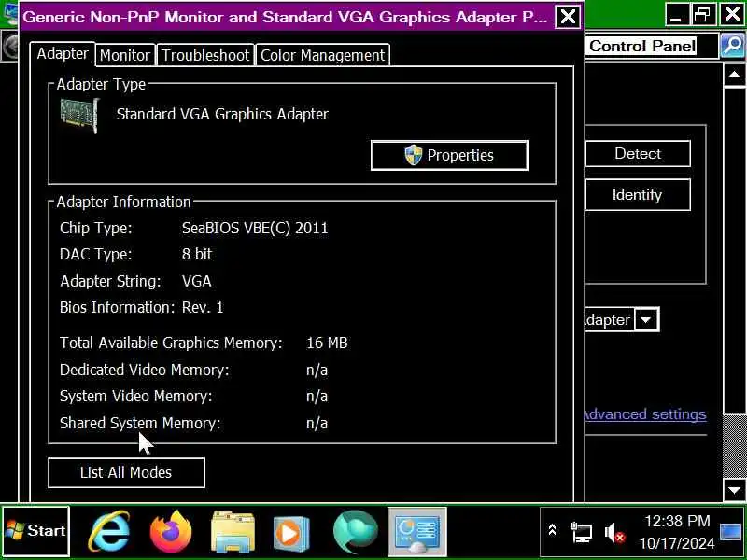Click the Control Panel search field
Image resolution: width=747 pixels, height=560 pixels.
point(651,46)
